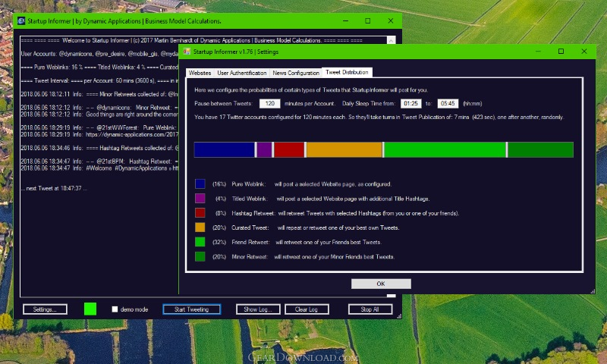Select the News Configuration tab
Screen dimensions: 607x364
pyautogui.click(x=296, y=73)
